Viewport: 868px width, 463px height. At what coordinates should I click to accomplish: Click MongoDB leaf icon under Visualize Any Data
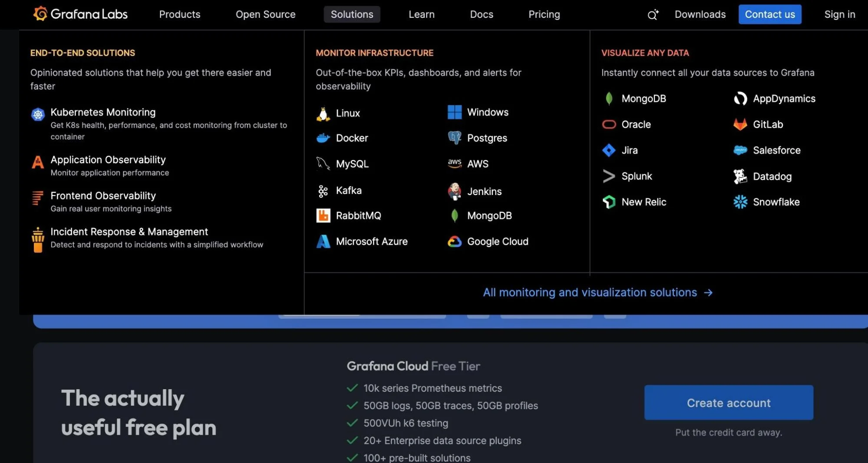pos(609,99)
